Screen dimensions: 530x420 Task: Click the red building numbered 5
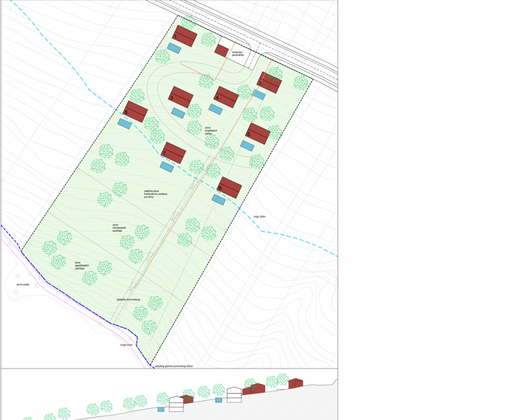pyautogui.click(x=258, y=133)
